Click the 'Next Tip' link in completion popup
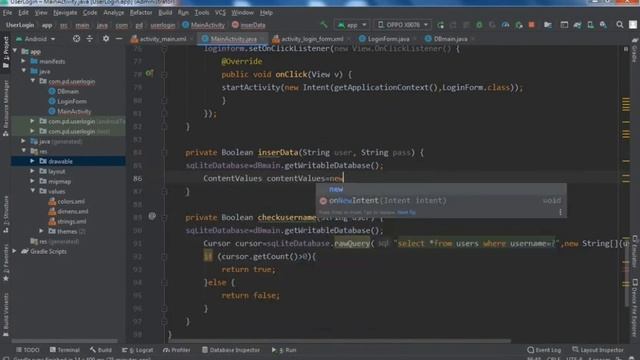The width and height of the screenshot is (640, 360). [406, 212]
